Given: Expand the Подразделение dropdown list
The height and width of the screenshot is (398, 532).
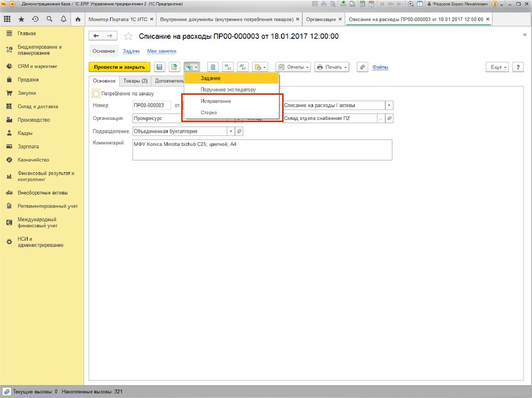Looking at the screenshot, I should click(231, 131).
